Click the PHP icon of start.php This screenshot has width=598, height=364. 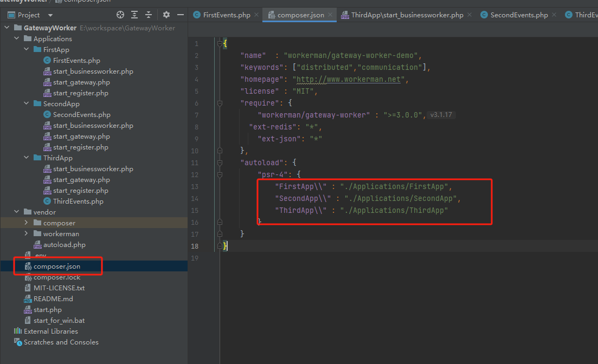28,310
